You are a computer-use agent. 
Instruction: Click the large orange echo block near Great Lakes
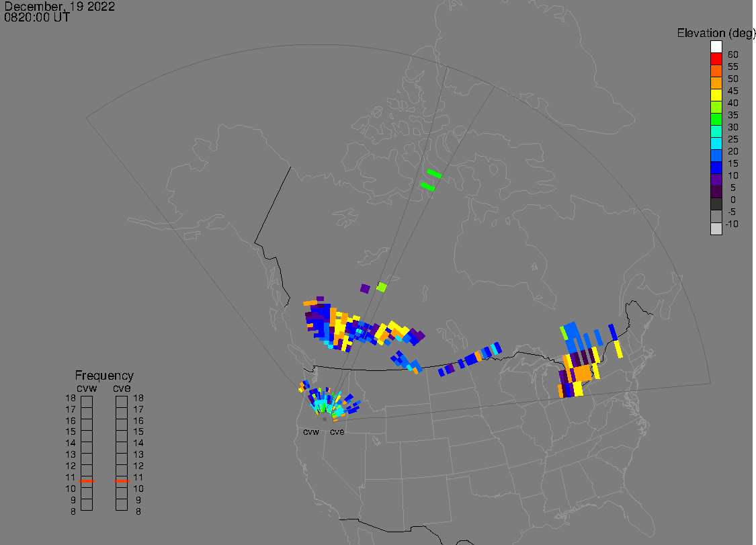[x=581, y=373]
